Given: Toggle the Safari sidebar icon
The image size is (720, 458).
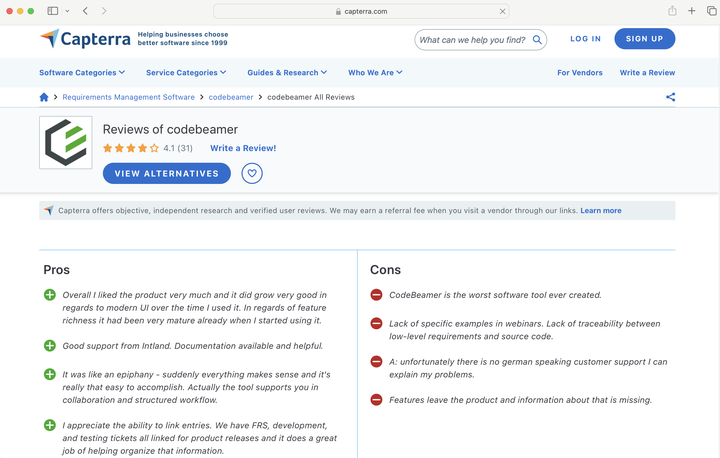Looking at the screenshot, I should 53,11.
